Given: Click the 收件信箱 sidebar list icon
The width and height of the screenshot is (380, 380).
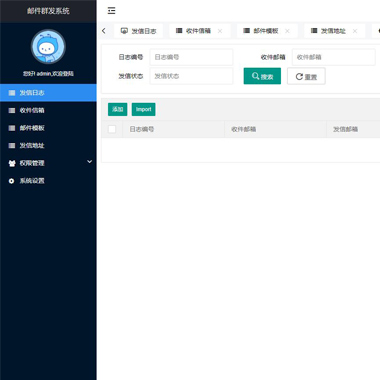Looking at the screenshot, I should (12, 110).
